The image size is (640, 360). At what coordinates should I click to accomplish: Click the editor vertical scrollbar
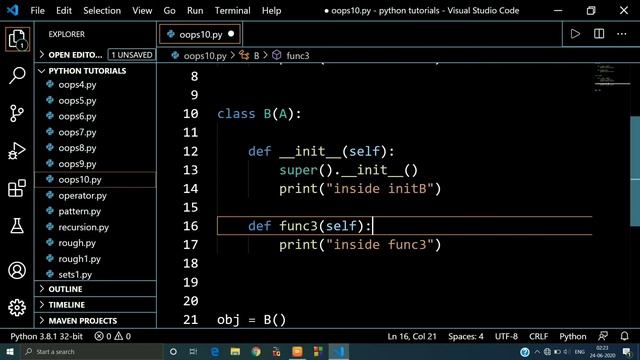click(635, 171)
